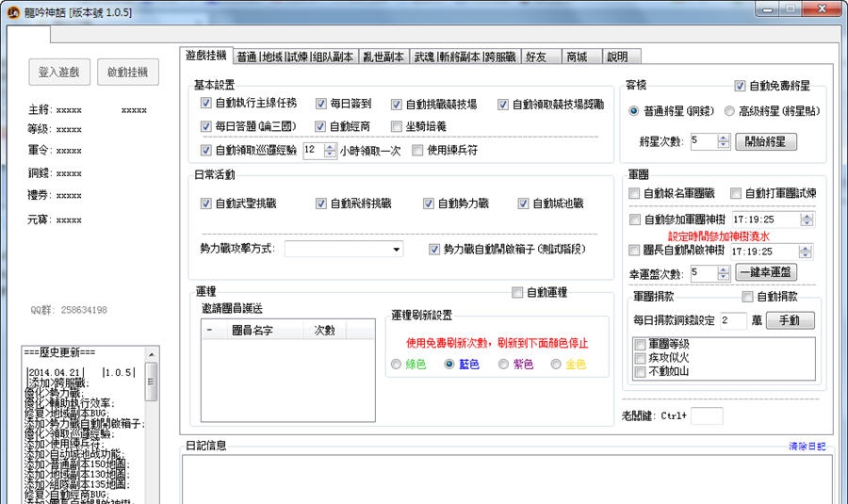Enable 坐騎培養 checkbox

pyautogui.click(x=397, y=126)
